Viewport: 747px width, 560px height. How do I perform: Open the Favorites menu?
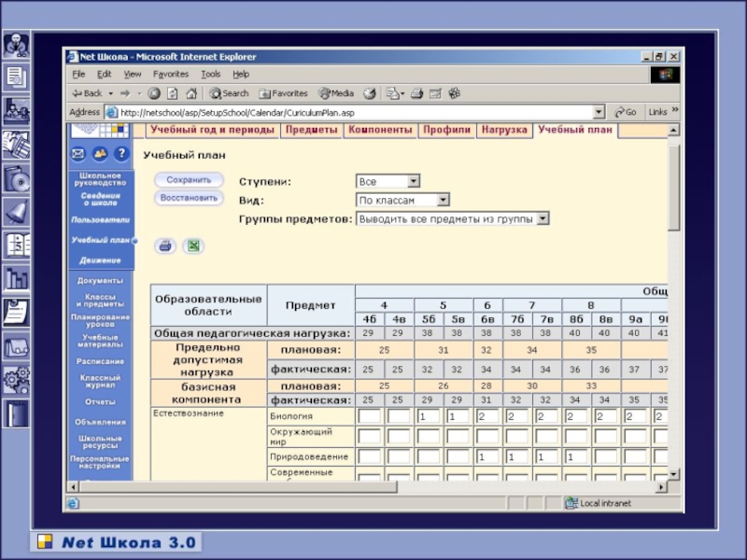point(170,74)
